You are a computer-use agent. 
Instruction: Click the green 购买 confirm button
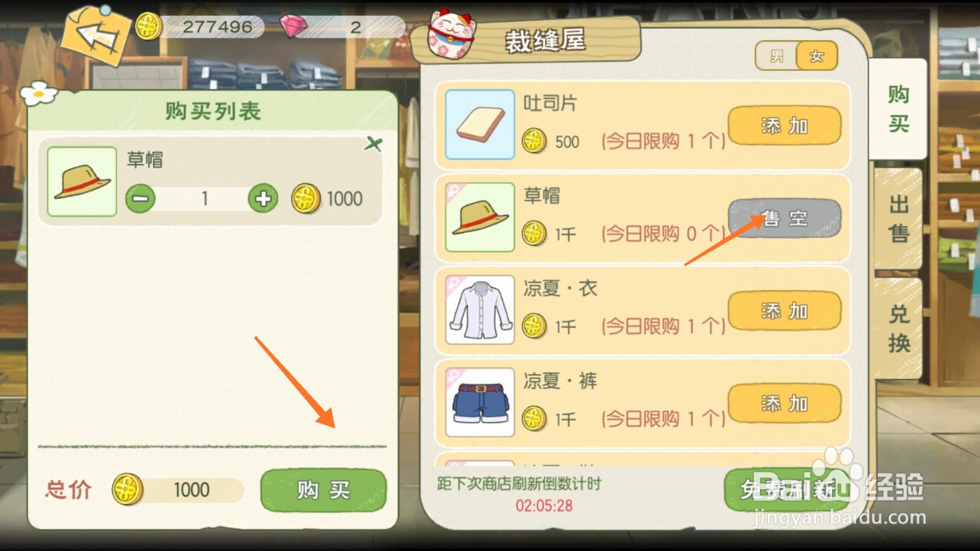click(323, 490)
